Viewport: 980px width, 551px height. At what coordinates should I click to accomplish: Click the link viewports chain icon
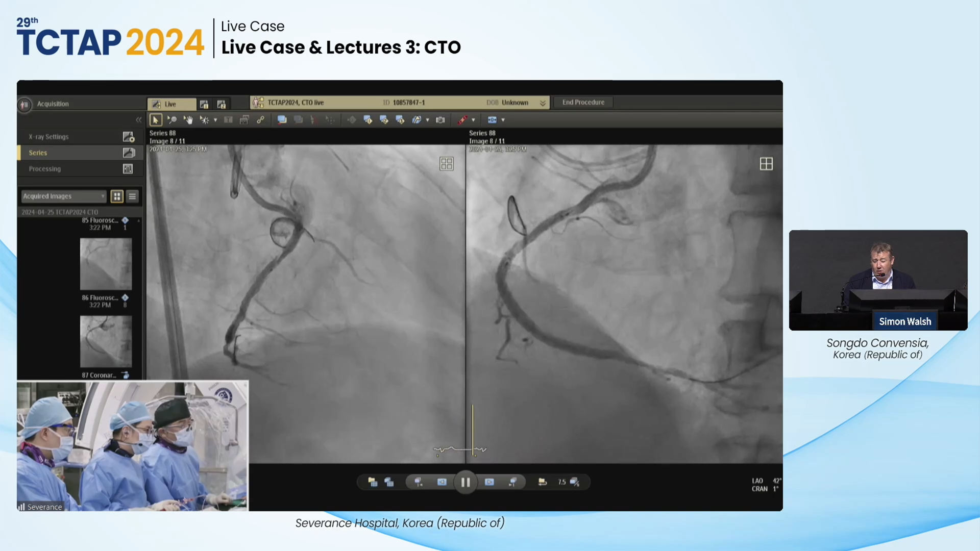(x=260, y=120)
